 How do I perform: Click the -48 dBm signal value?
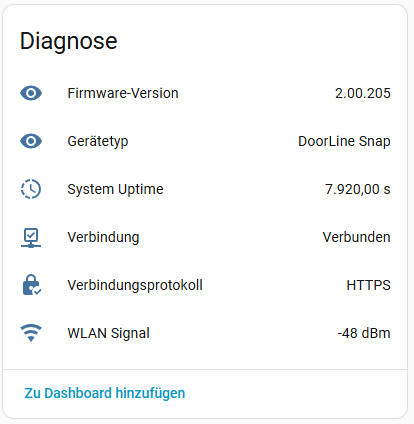point(364,333)
